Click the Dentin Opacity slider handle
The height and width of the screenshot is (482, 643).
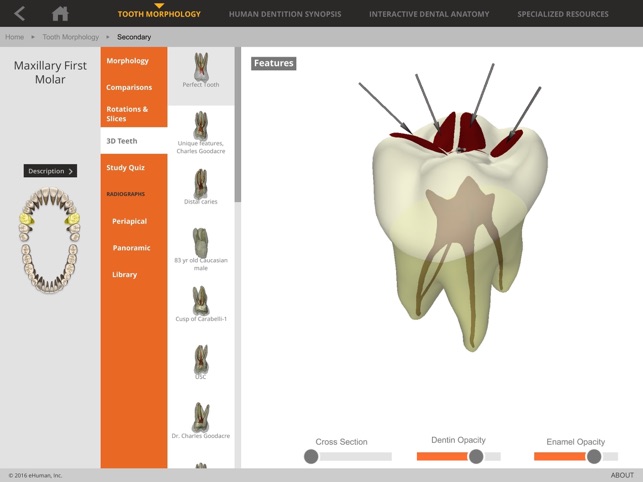click(476, 456)
